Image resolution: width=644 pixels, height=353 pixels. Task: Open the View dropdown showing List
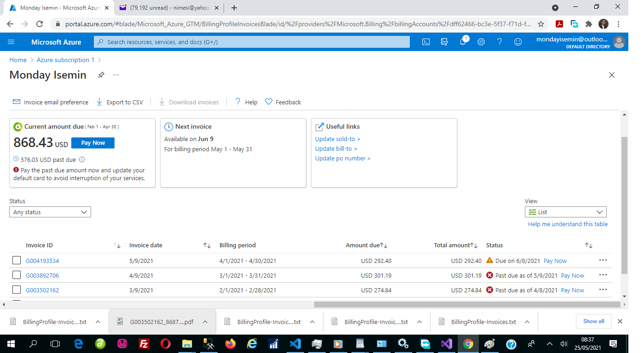click(x=565, y=212)
